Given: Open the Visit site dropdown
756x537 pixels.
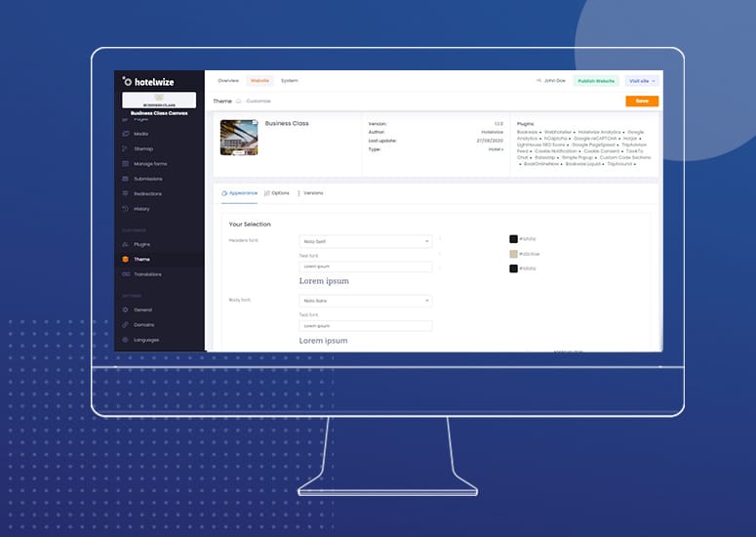Looking at the screenshot, I should click(x=641, y=81).
